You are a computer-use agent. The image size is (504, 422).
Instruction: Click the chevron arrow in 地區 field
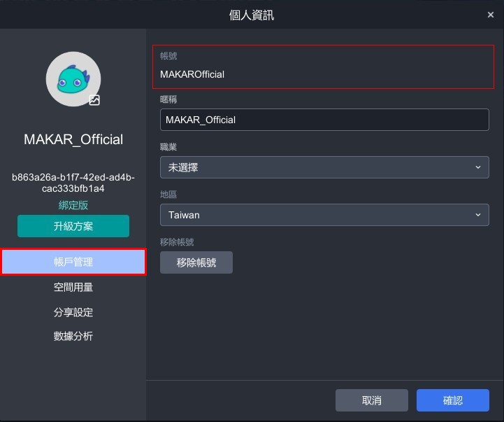(478, 215)
